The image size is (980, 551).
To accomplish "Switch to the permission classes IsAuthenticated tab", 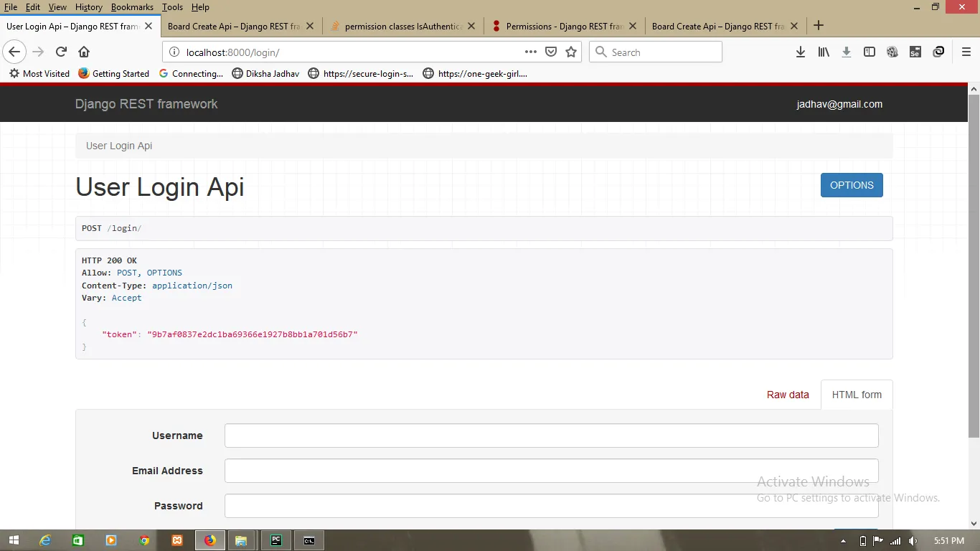I will coord(402,26).
